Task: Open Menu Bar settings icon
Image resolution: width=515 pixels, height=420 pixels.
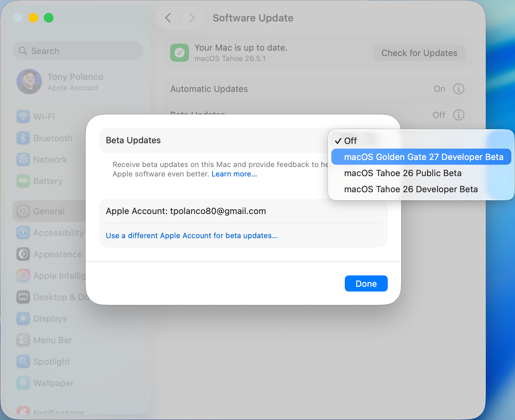Action: [x=23, y=340]
